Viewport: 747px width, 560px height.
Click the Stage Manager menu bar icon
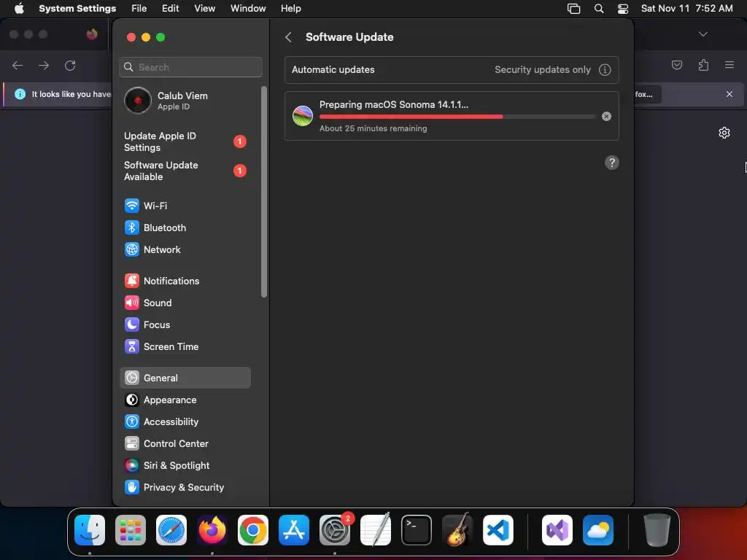tap(573, 9)
